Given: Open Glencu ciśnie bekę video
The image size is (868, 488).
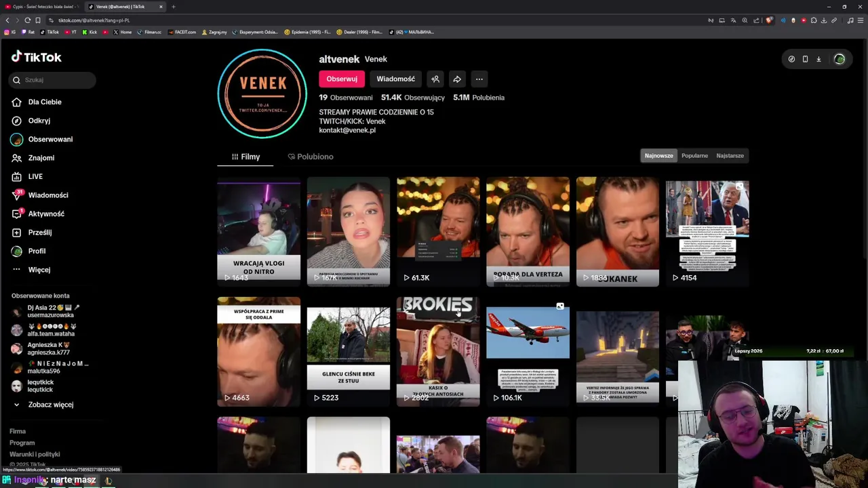Looking at the screenshot, I should tap(349, 352).
